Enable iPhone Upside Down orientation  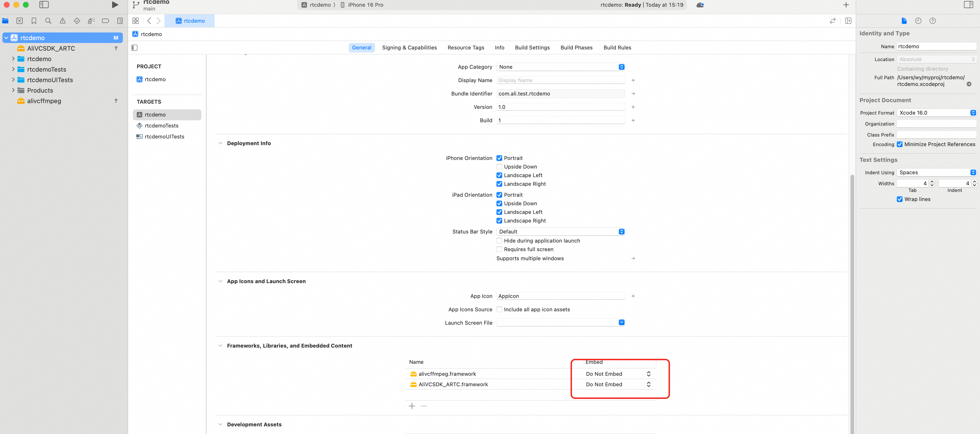click(x=499, y=167)
